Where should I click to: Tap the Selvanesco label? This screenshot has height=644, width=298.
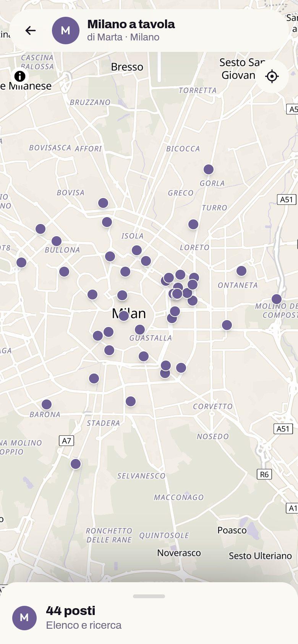click(x=141, y=476)
